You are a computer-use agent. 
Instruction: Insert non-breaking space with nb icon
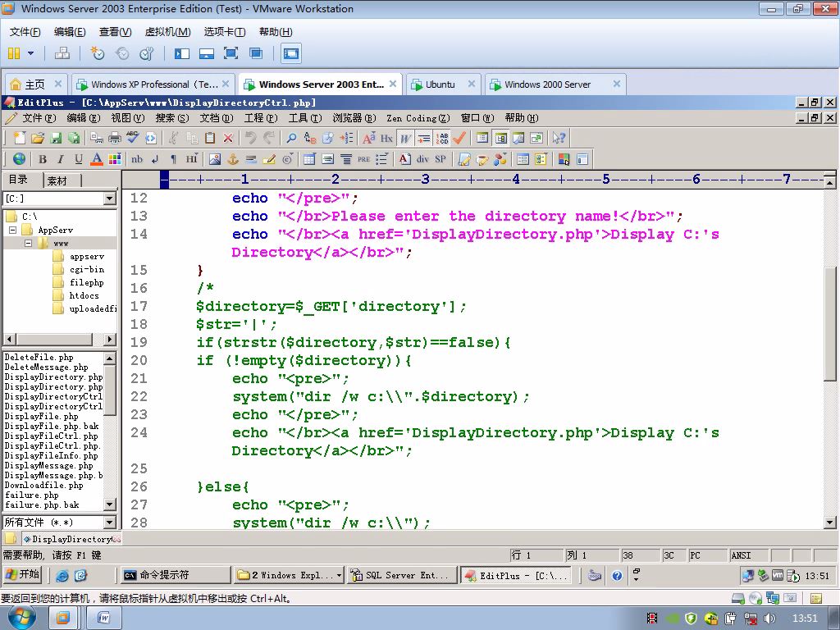pos(137,159)
